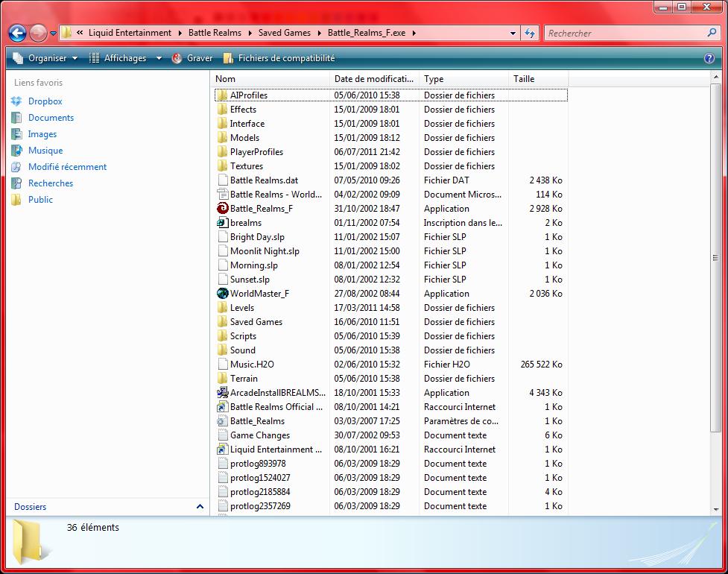Select the protlog2185884 file name
728x574 pixels.
click(x=260, y=492)
